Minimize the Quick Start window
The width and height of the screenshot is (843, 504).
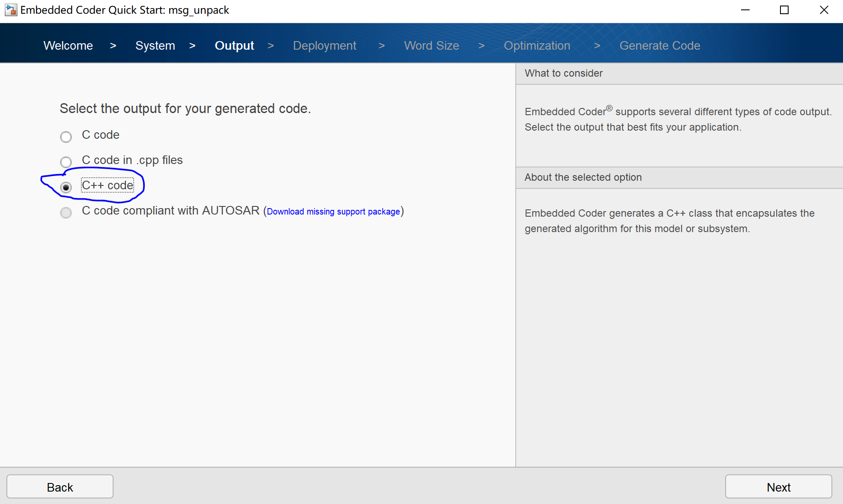point(745,10)
